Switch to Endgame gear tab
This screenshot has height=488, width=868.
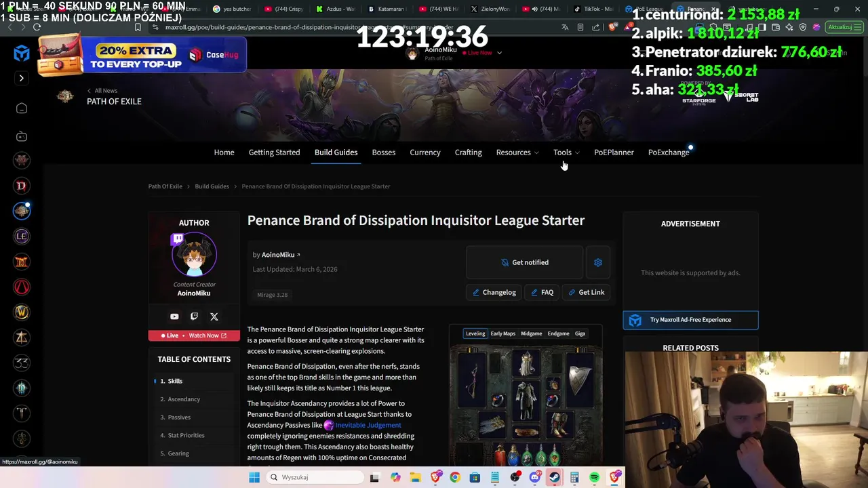point(558,333)
